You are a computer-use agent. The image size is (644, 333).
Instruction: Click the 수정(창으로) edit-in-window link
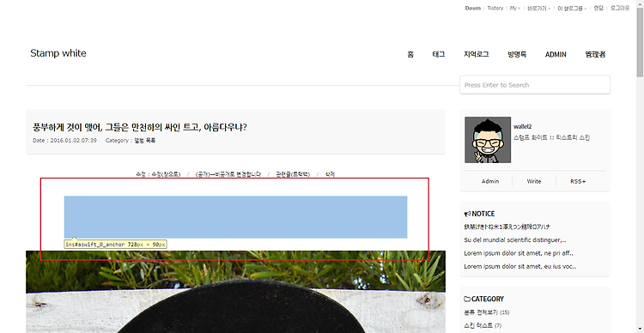166,174
